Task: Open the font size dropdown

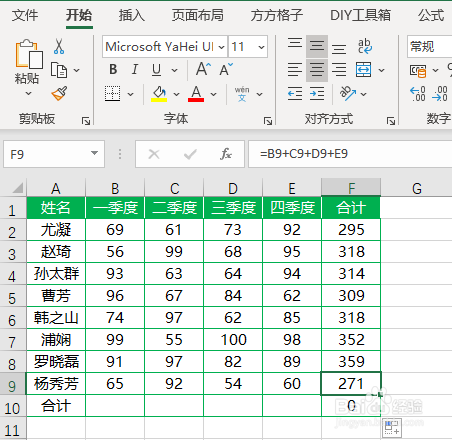Action: [x=261, y=47]
